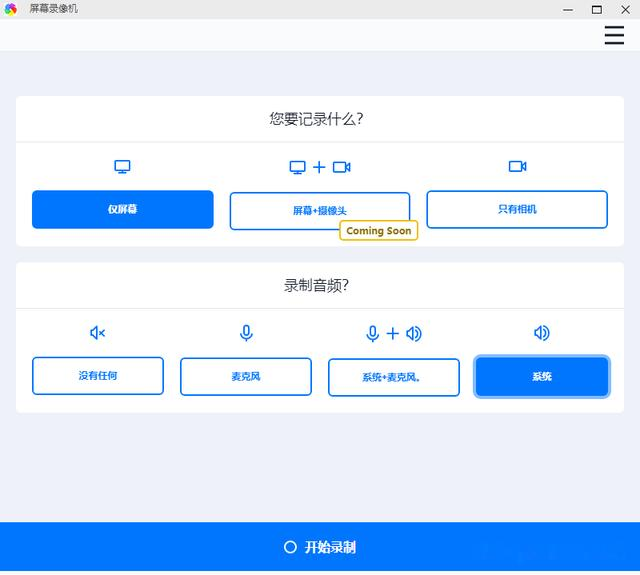Choose 系统 audio option

click(542, 377)
